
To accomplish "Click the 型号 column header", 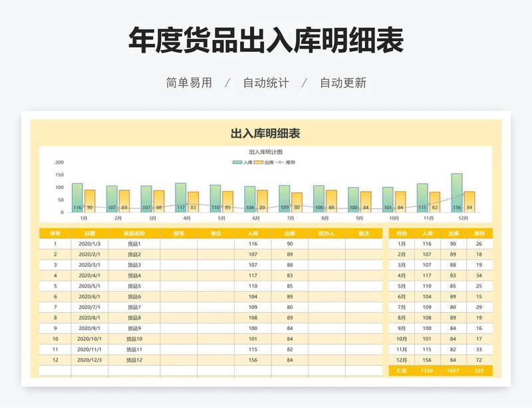I will coord(178,234).
